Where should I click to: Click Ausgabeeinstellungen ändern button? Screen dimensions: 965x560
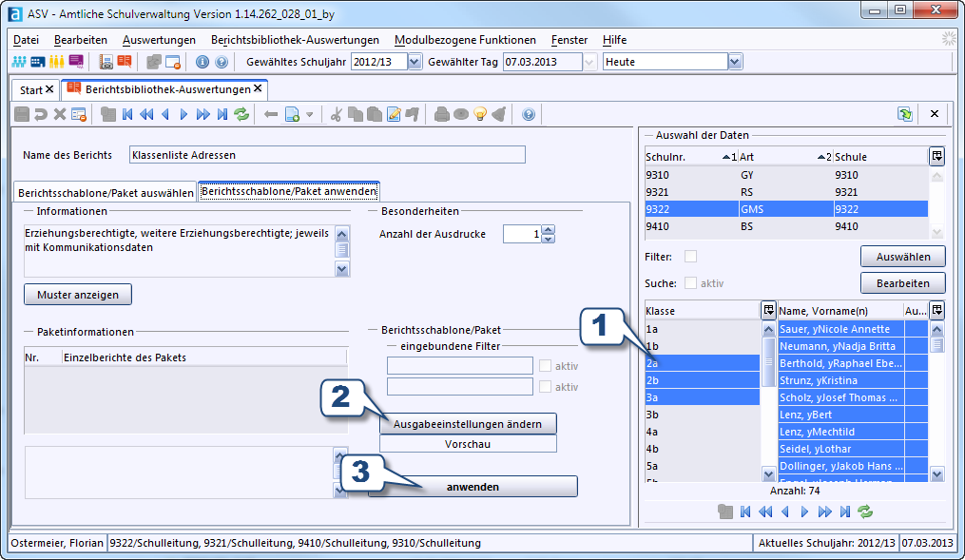[x=468, y=424]
